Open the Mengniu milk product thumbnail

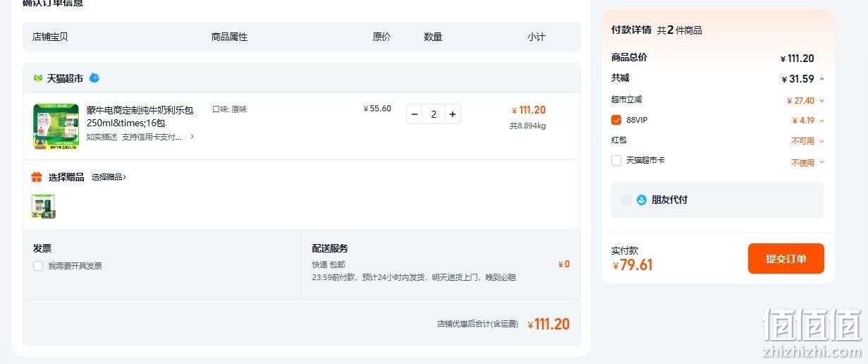coord(56,126)
